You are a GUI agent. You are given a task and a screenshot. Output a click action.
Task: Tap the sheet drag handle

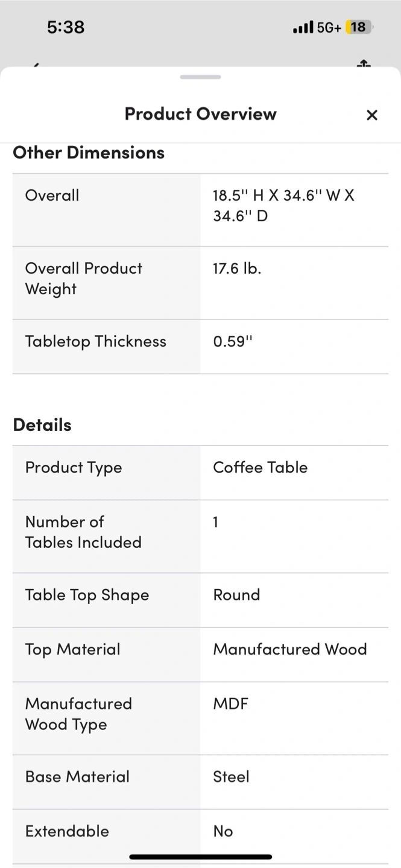[200, 77]
